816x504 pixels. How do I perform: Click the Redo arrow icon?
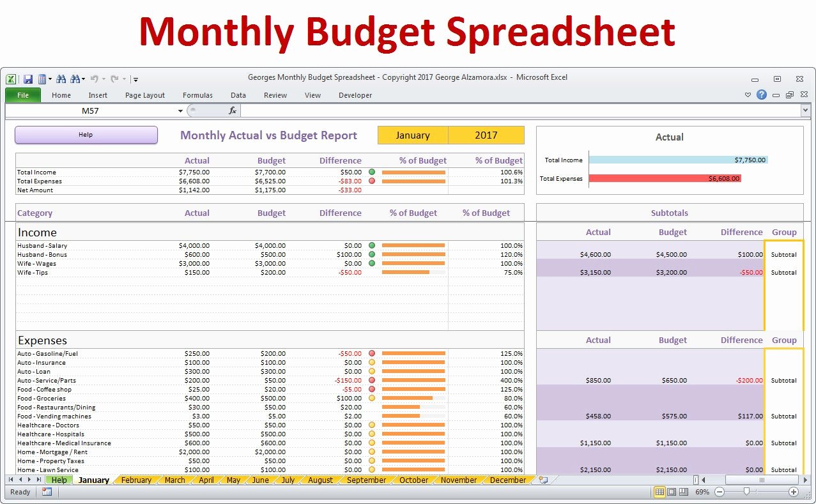pyautogui.click(x=114, y=79)
